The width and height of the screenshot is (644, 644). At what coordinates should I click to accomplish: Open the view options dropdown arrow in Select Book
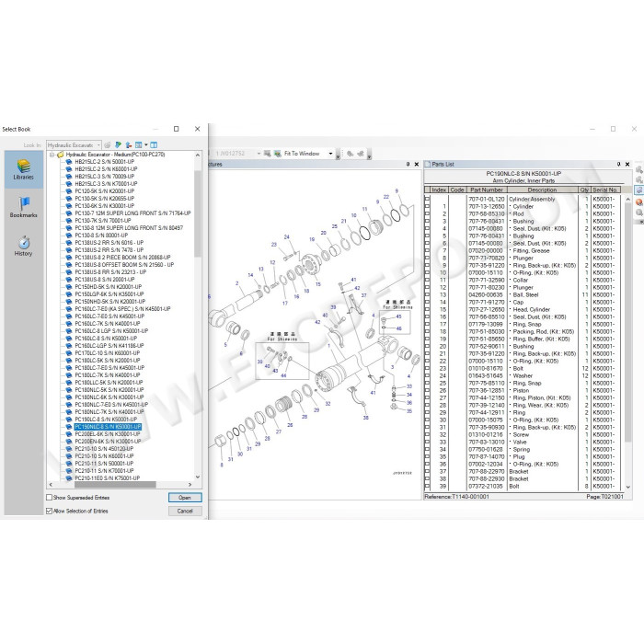point(145,145)
